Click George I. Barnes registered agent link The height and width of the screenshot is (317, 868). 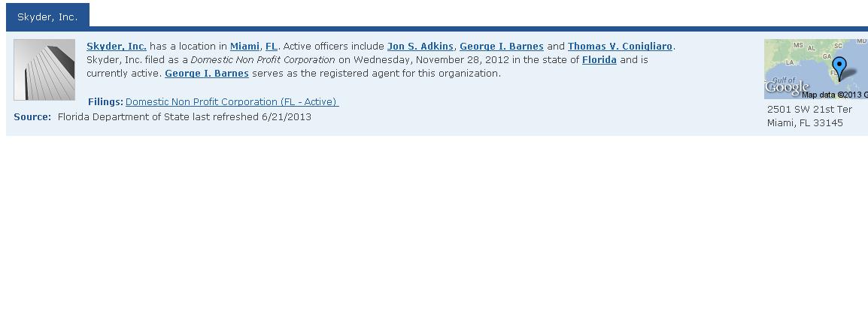coord(207,74)
